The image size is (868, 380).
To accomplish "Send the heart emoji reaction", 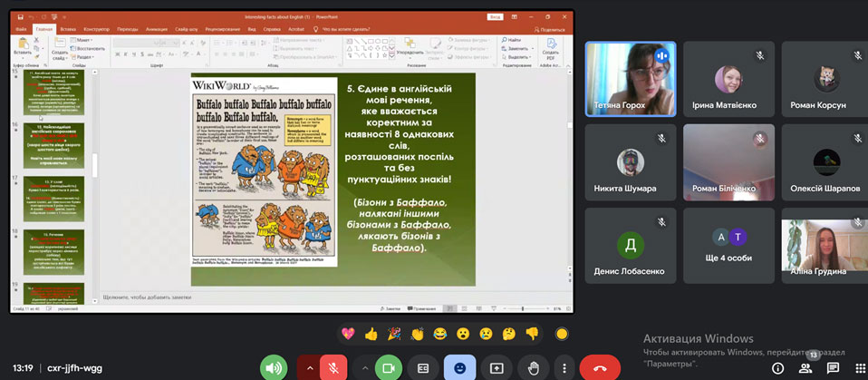I will pyautogui.click(x=348, y=334).
